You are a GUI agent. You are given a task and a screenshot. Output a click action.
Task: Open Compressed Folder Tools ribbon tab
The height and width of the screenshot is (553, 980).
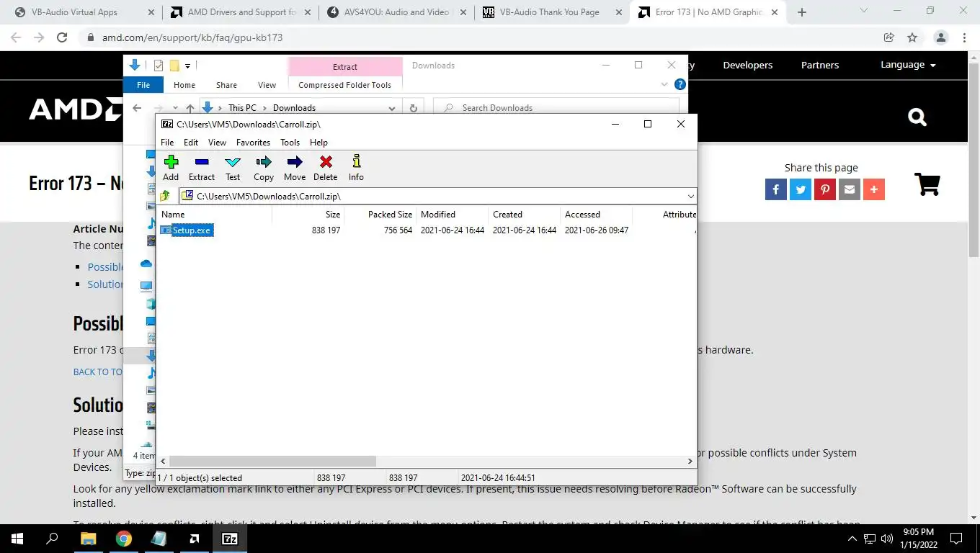(344, 85)
